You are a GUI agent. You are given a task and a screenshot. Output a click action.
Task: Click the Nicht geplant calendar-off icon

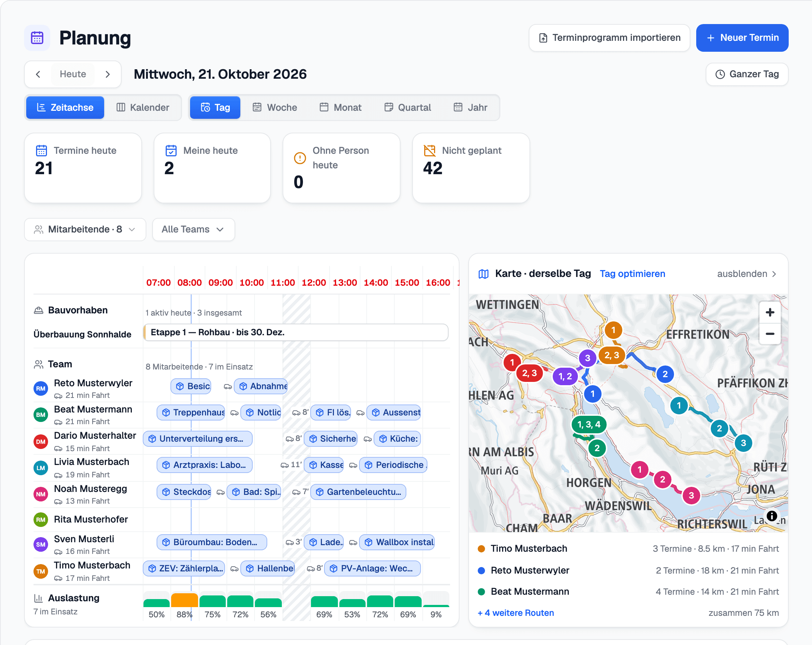click(x=430, y=150)
